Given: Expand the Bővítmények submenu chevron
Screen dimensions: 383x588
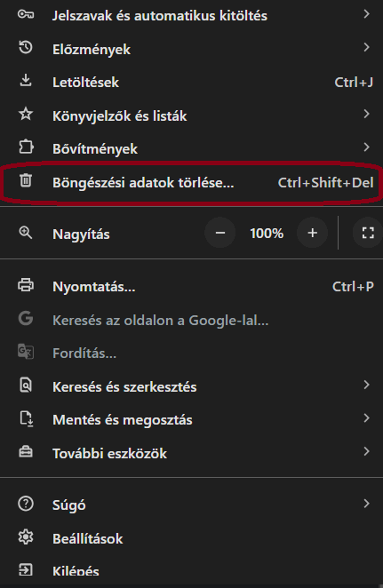Looking at the screenshot, I should click(x=366, y=147).
